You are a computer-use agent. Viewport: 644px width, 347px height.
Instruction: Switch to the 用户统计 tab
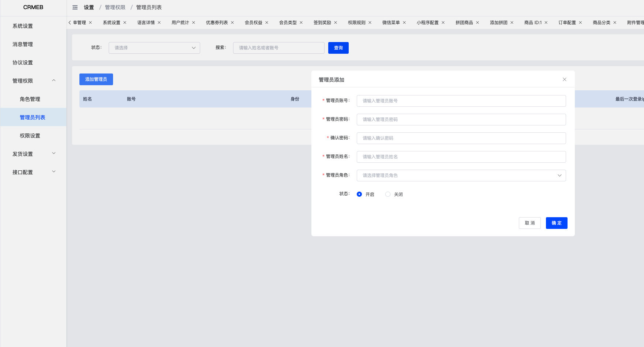[180, 23]
